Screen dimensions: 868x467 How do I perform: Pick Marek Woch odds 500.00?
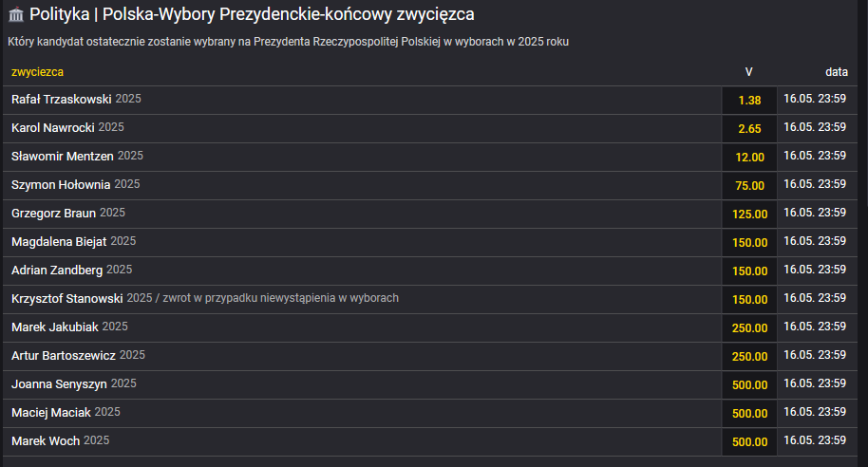point(749,441)
